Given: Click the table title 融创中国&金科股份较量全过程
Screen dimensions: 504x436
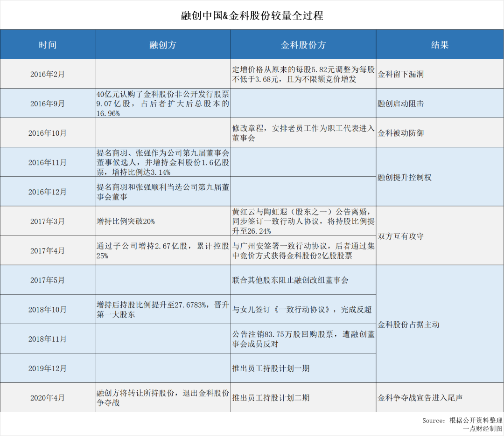Looking at the screenshot, I should 252,15.
